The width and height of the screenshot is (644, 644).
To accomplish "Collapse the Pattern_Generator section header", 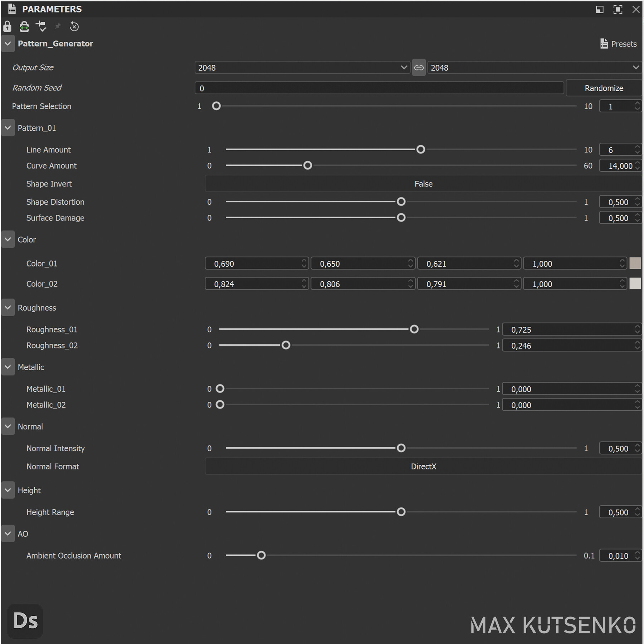I will tap(8, 44).
